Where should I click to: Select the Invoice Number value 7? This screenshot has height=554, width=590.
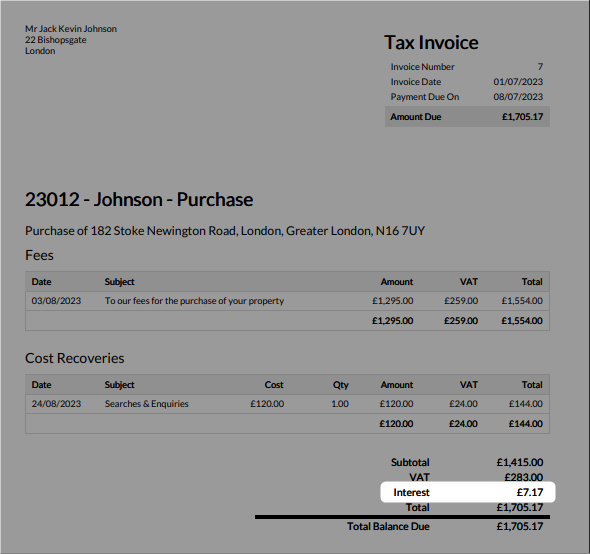[540, 67]
